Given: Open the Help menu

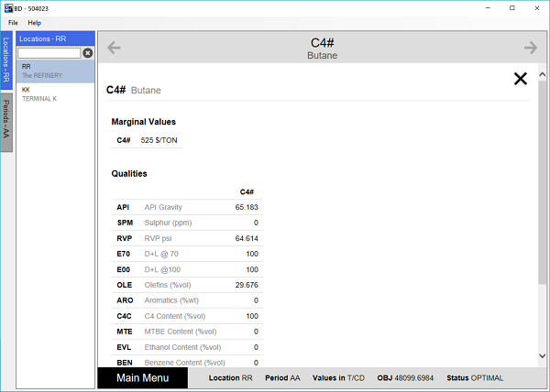Looking at the screenshot, I should [x=34, y=22].
